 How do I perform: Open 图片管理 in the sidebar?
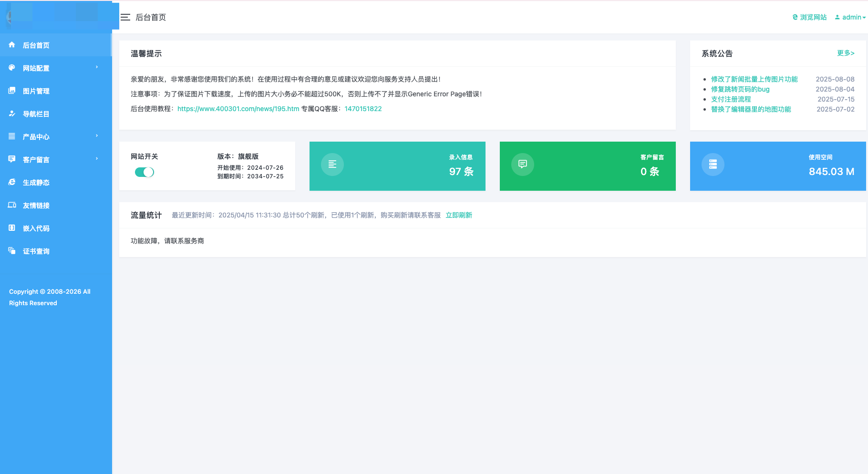[56, 91]
